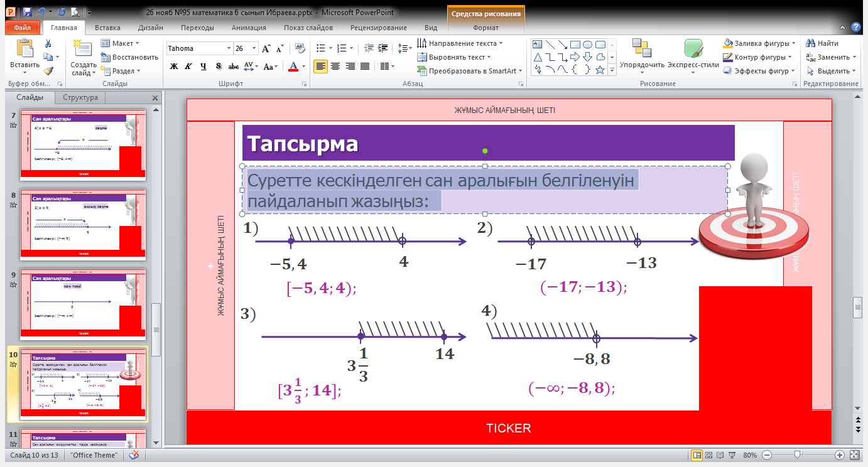Image resolution: width=868 pixels, height=467 pixels.
Task: Open PowerPoint Help question mark
Action: [855, 27]
